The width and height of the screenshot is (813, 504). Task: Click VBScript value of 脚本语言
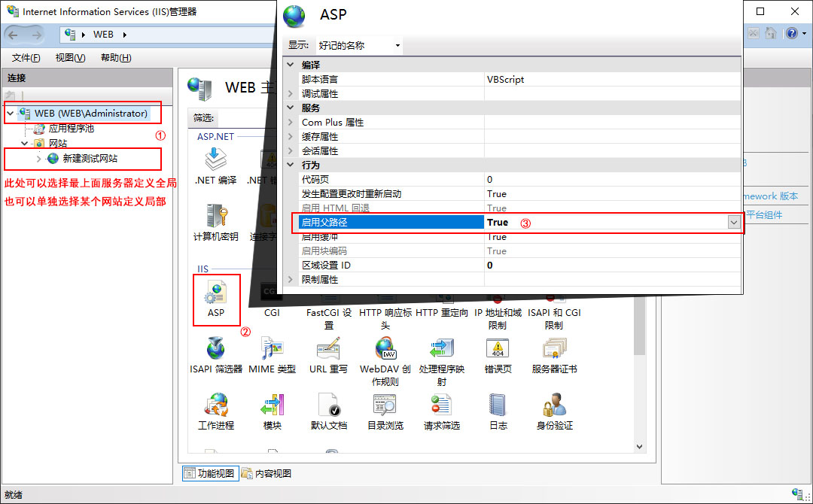coord(506,79)
